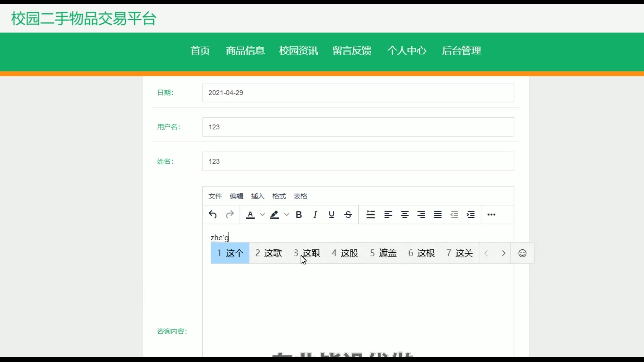
Task: Click the 日期 input field
Action: (358, 93)
